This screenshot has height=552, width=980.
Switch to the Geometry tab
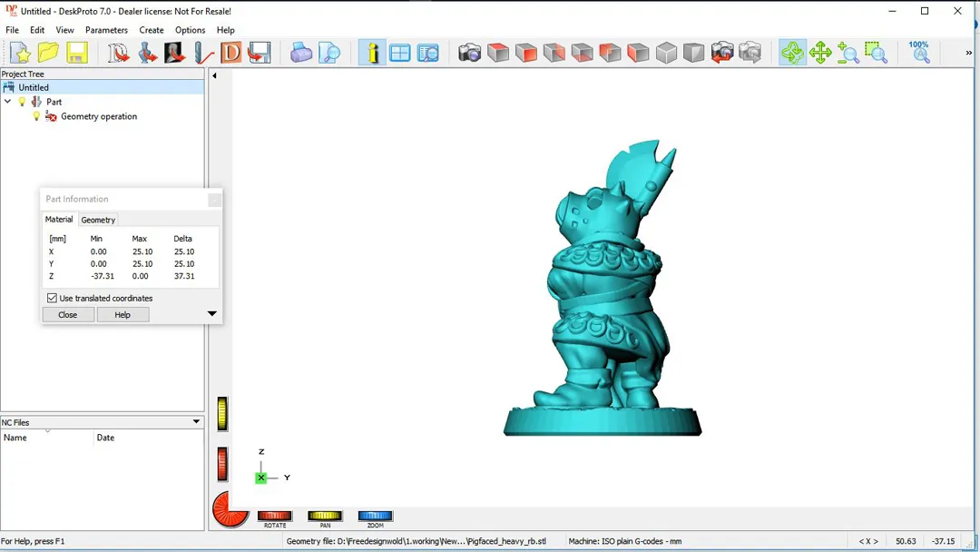click(98, 220)
